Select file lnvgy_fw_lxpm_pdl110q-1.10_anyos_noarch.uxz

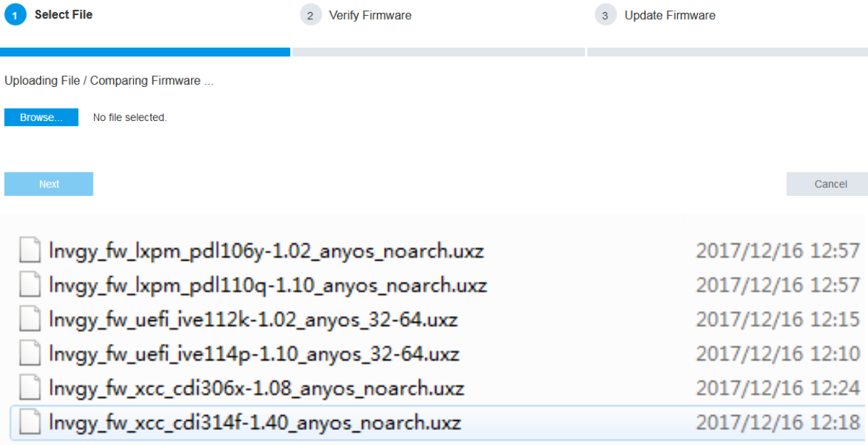268,286
